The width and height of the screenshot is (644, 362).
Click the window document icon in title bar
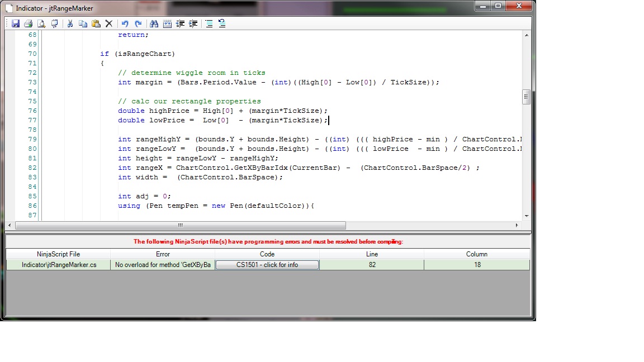[8, 8]
